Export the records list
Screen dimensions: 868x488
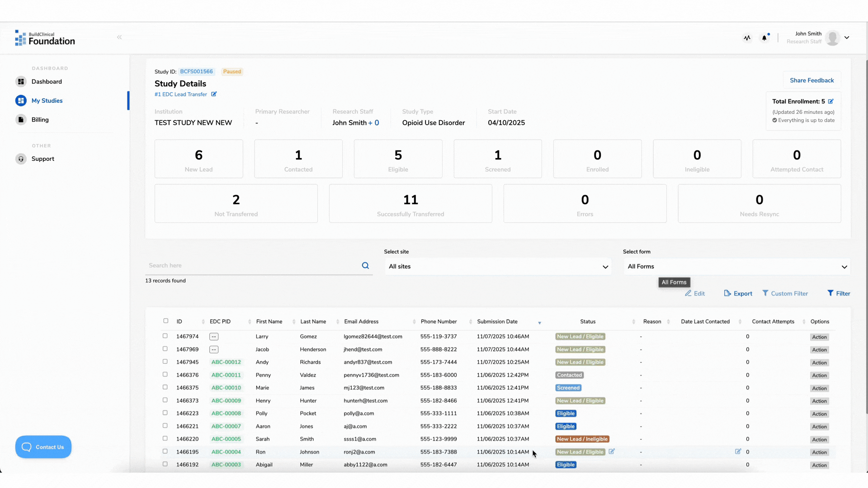click(738, 294)
